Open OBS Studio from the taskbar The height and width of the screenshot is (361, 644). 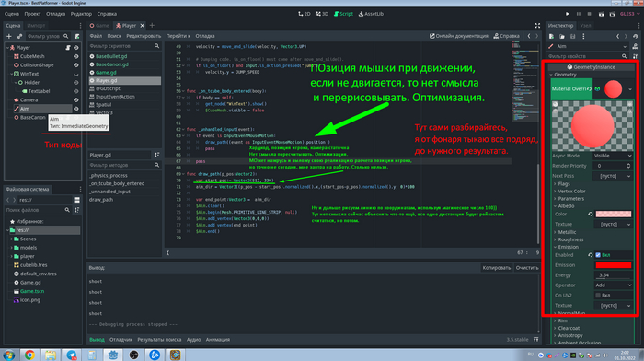click(x=134, y=355)
